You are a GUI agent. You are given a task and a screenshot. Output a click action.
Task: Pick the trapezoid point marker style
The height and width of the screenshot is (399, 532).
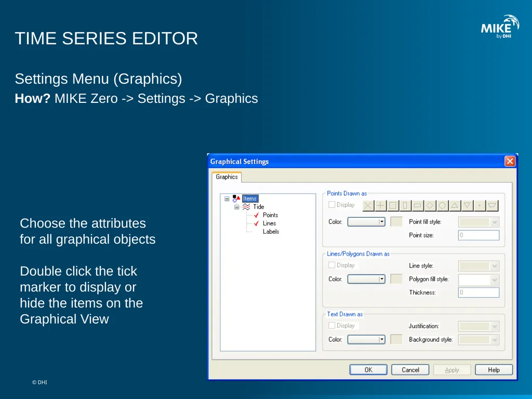[x=493, y=206]
